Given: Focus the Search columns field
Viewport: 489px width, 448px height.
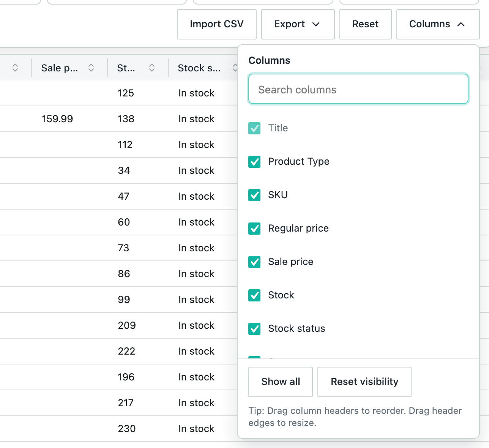Looking at the screenshot, I should pyautogui.click(x=358, y=89).
